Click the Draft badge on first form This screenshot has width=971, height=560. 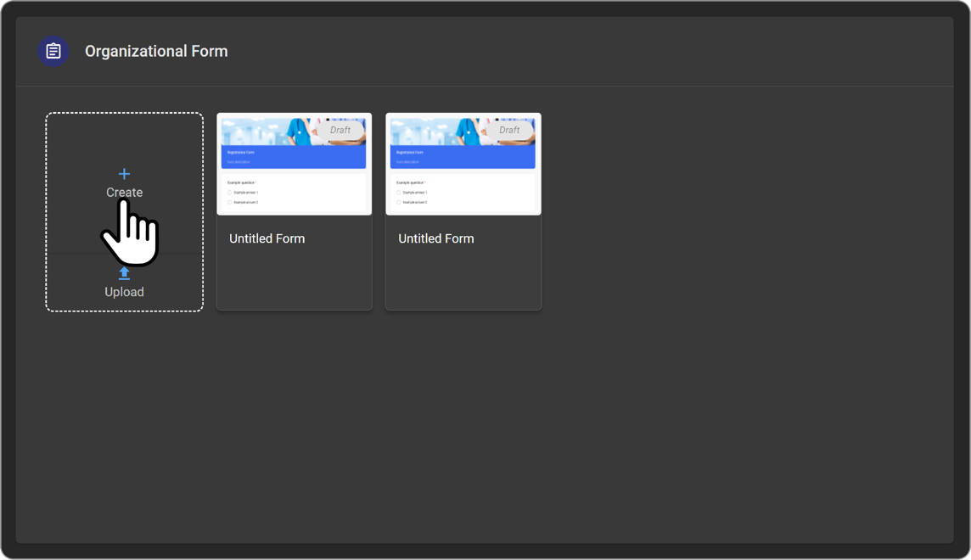(340, 130)
